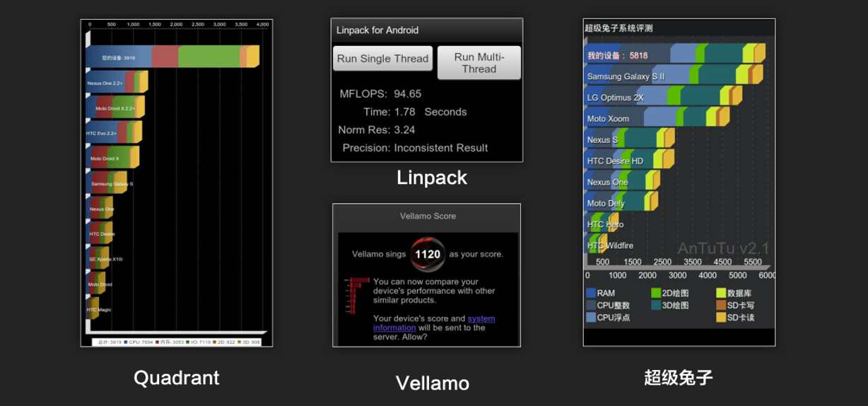This screenshot has width=868, height=406.
Task: Select the HTC Desire HD bar
Action: 629,160
